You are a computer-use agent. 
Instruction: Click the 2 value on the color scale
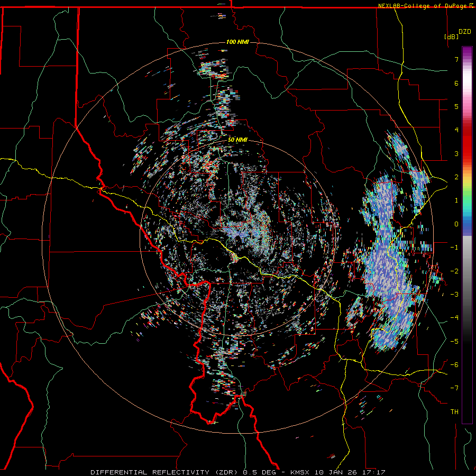(456, 177)
